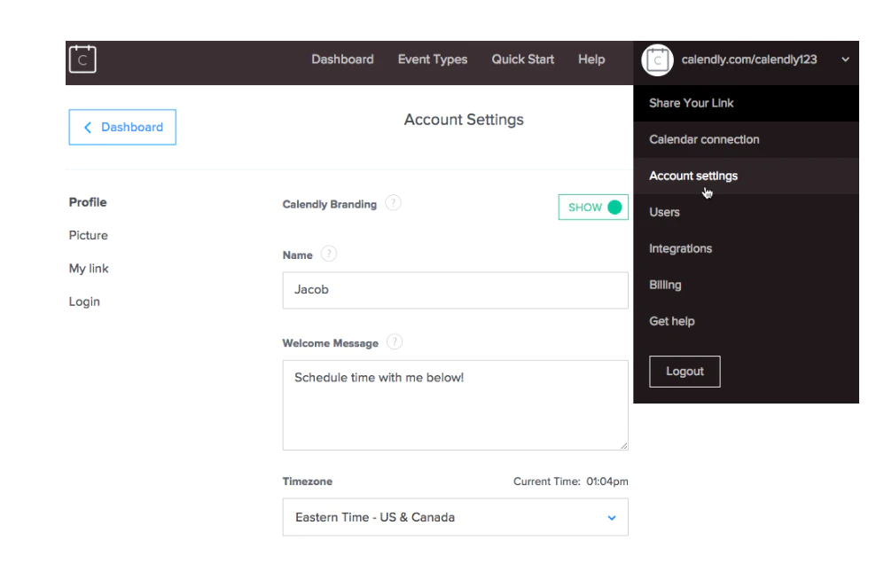This screenshot has height=588, width=884.
Task: Open Integrations from the account menu
Action: pos(680,248)
